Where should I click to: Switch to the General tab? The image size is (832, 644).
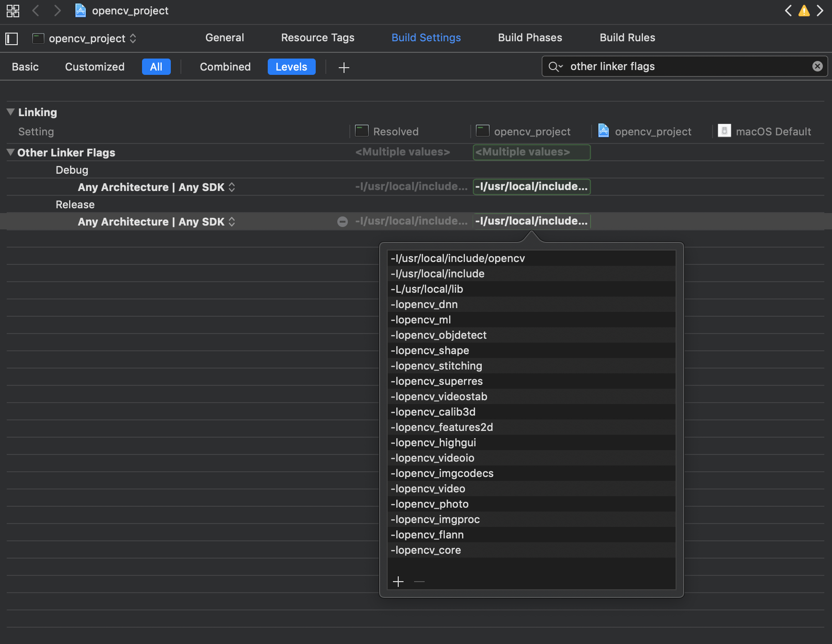(x=225, y=37)
